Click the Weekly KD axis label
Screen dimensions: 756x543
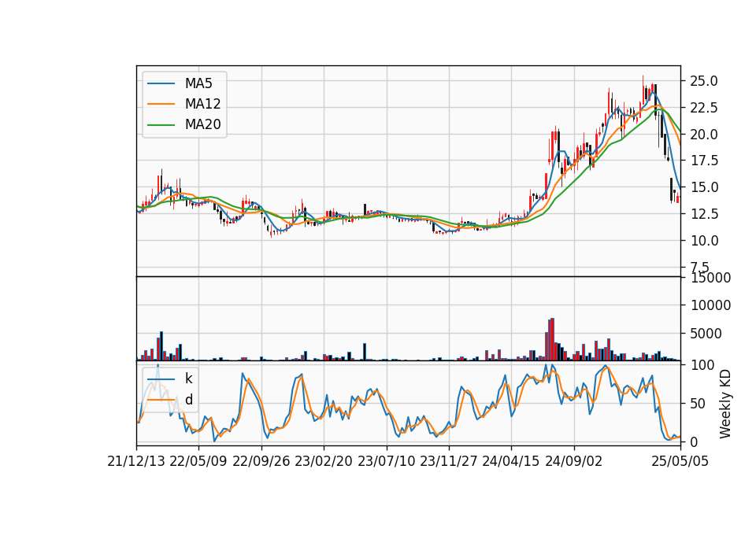pos(724,404)
